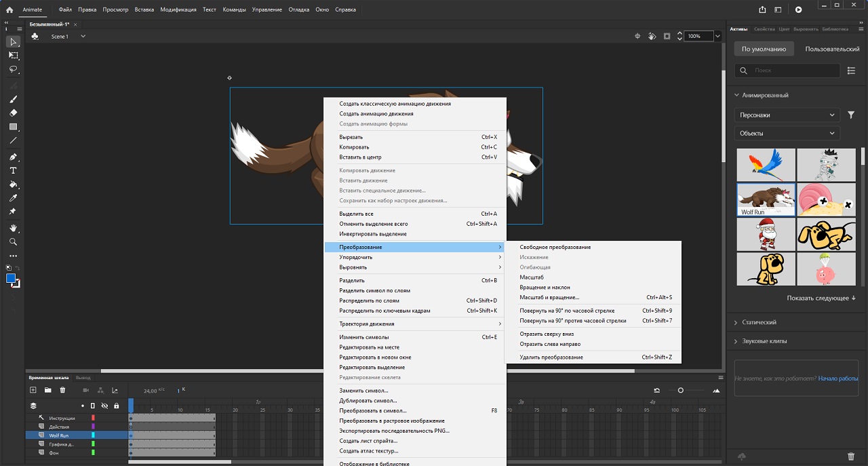Toggle outline view for all layers
Image resolution: width=868 pixels, height=466 pixels.
tap(93, 406)
